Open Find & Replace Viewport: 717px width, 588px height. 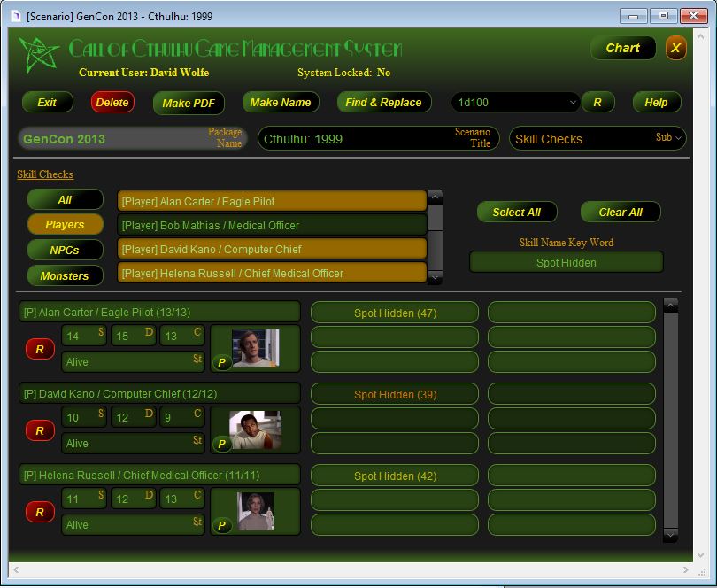[x=383, y=102]
